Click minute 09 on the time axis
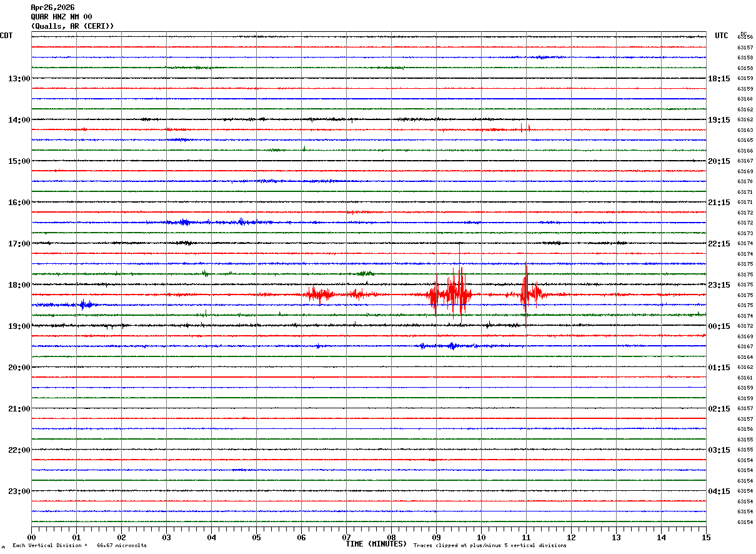This screenshot has width=756, height=554. 436,537
